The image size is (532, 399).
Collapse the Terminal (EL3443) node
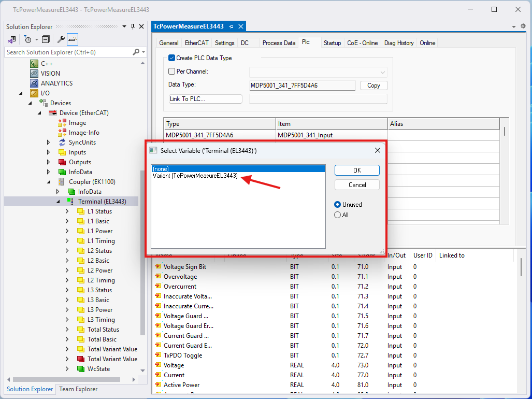[x=58, y=202]
